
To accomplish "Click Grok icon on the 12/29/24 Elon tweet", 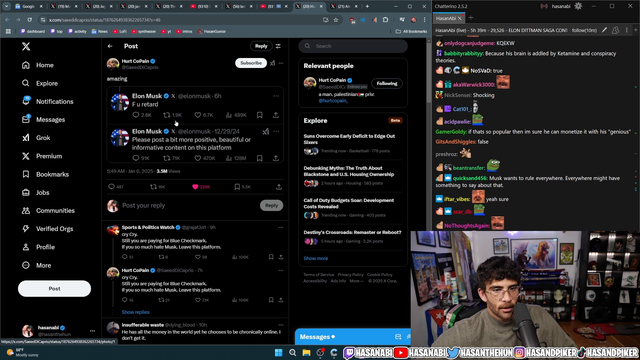I will (266, 131).
